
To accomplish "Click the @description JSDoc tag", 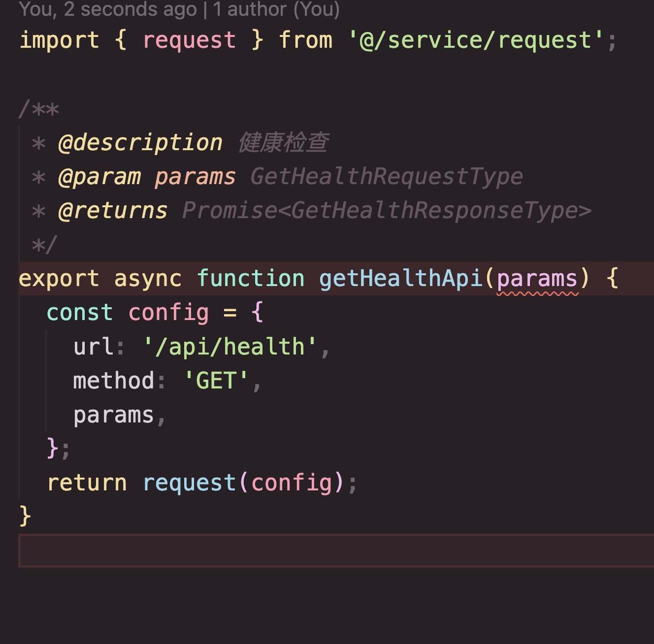I will [x=140, y=143].
